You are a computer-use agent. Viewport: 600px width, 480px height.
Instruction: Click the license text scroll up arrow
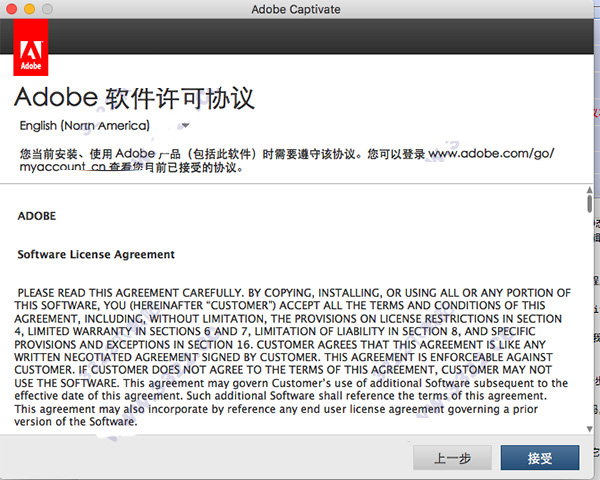[x=589, y=189]
